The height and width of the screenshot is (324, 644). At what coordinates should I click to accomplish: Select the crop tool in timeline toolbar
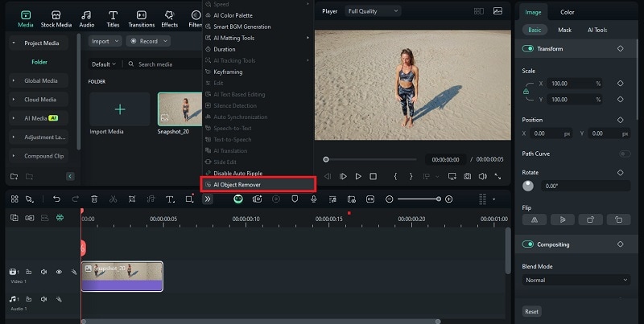pyautogui.click(x=132, y=199)
